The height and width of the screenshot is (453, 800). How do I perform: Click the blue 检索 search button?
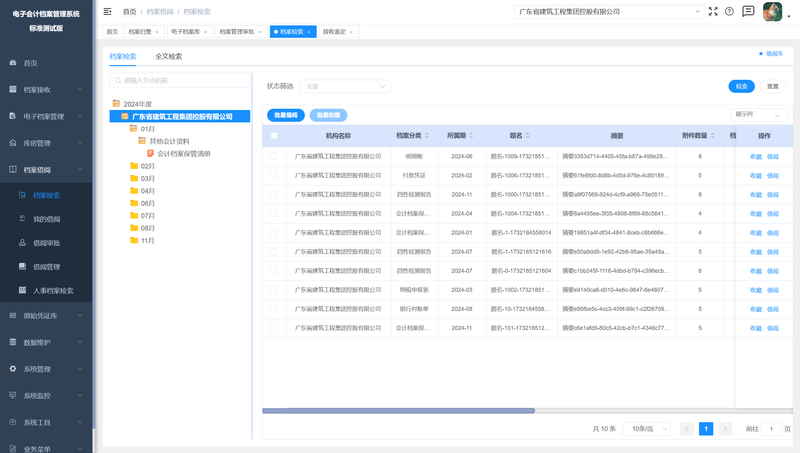click(x=741, y=86)
